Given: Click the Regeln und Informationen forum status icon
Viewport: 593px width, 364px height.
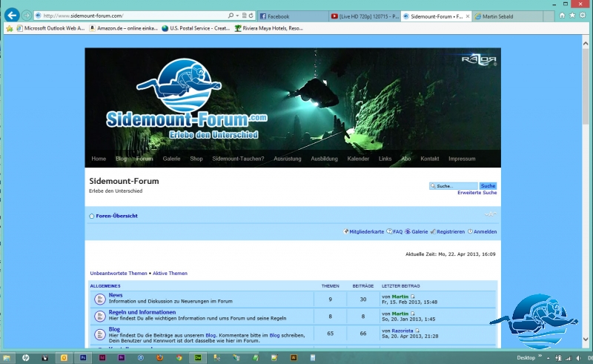Looking at the screenshot, I should (100, 316).
